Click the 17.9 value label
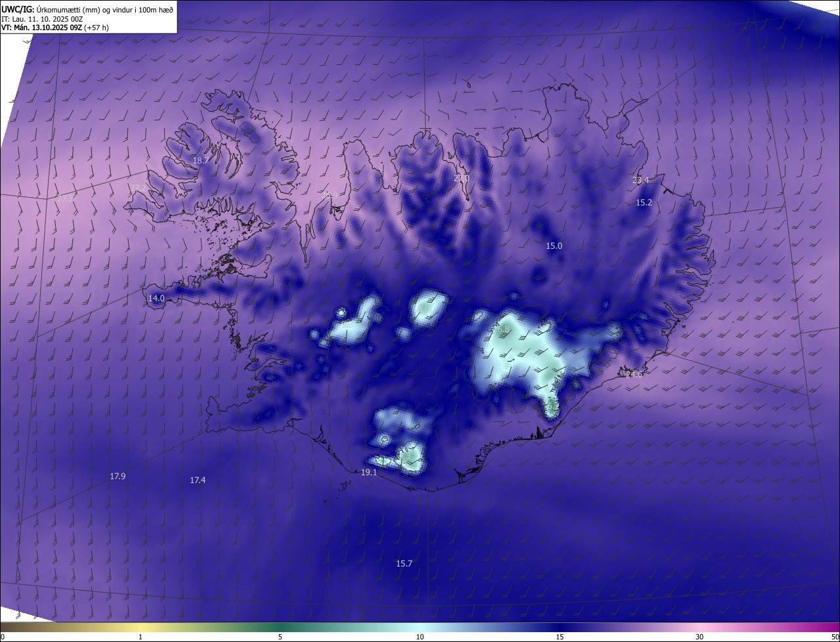 [117, 477]
